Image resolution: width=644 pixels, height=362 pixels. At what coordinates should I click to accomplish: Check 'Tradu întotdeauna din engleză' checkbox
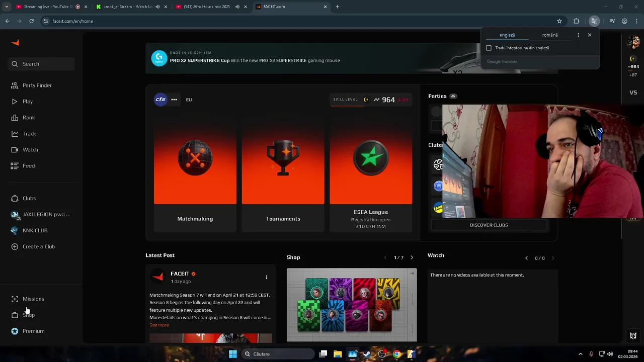[489, 48]
